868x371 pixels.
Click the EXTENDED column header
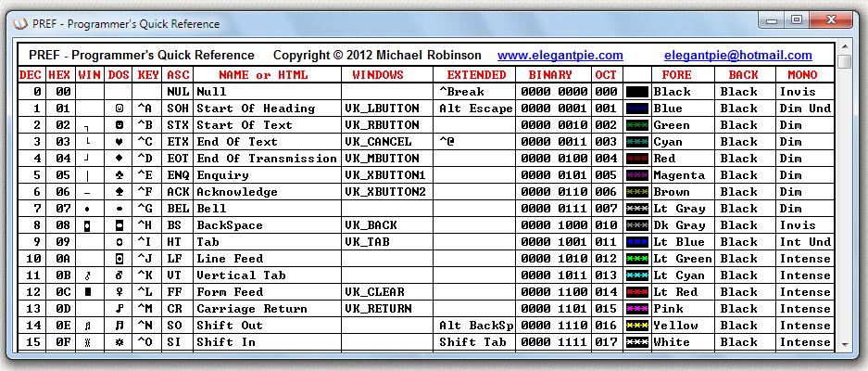click(x=474, y=75)
